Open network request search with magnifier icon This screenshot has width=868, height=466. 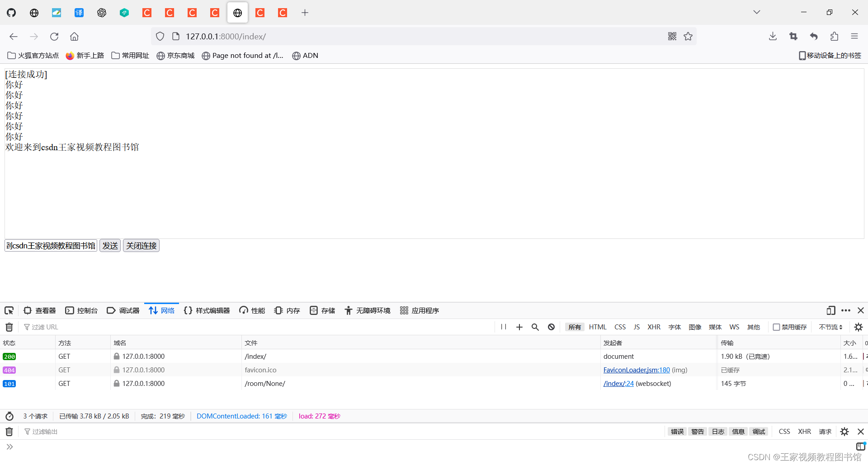pos(535,327)
